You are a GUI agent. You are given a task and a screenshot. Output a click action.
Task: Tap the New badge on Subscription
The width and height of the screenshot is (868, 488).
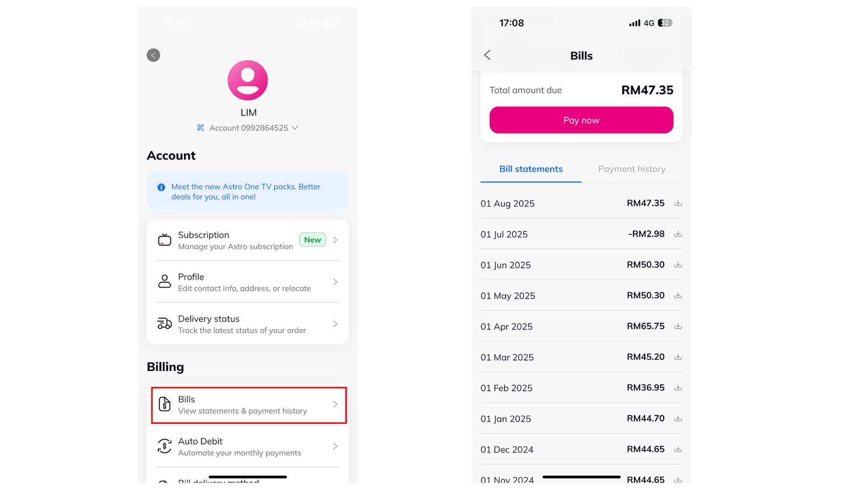tap(312, 240)
